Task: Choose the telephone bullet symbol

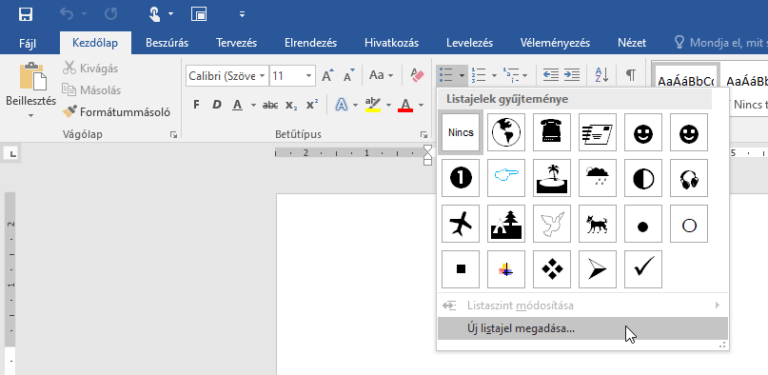Action: pyautogui.click(x=552, y=132)
